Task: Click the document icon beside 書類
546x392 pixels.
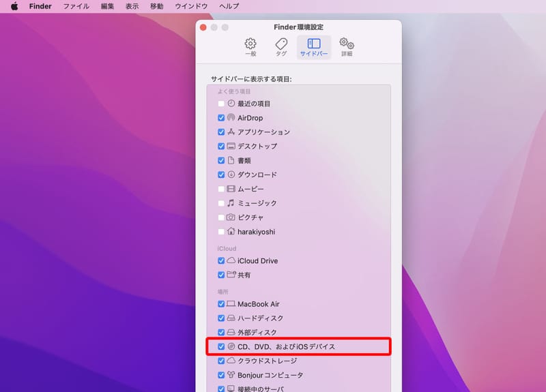Action: [231, 160]
